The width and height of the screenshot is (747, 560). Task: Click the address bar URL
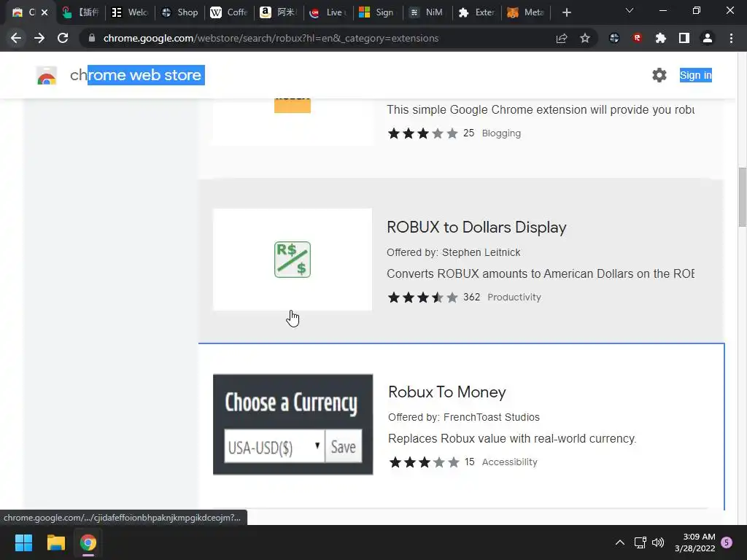click(271, 38)
